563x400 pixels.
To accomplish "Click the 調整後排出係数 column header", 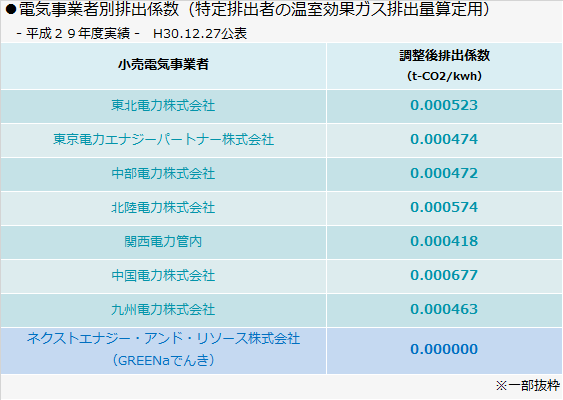I will tap(445, 65).
